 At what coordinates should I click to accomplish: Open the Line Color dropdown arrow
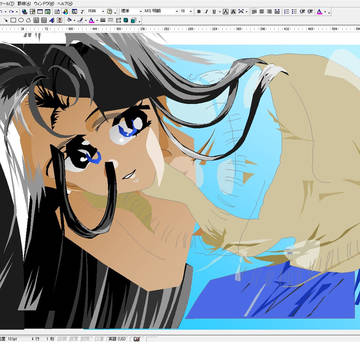click(86, 20)
